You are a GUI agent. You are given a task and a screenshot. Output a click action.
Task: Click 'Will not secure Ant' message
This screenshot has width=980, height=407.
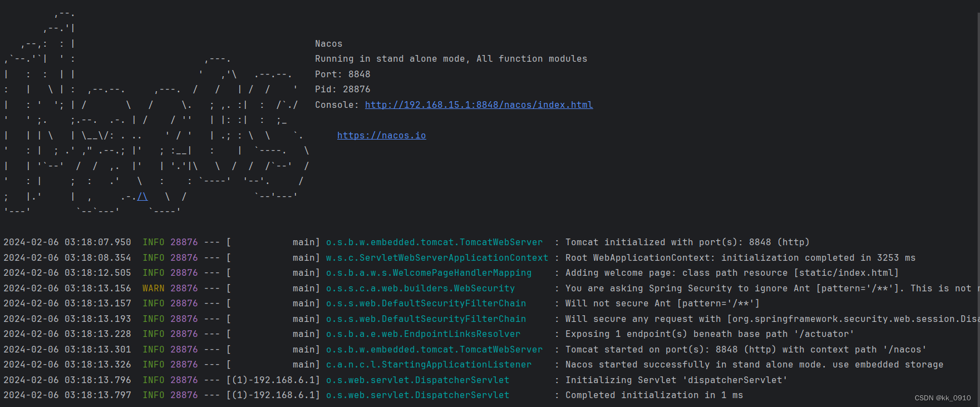click(x=663, y=304)
